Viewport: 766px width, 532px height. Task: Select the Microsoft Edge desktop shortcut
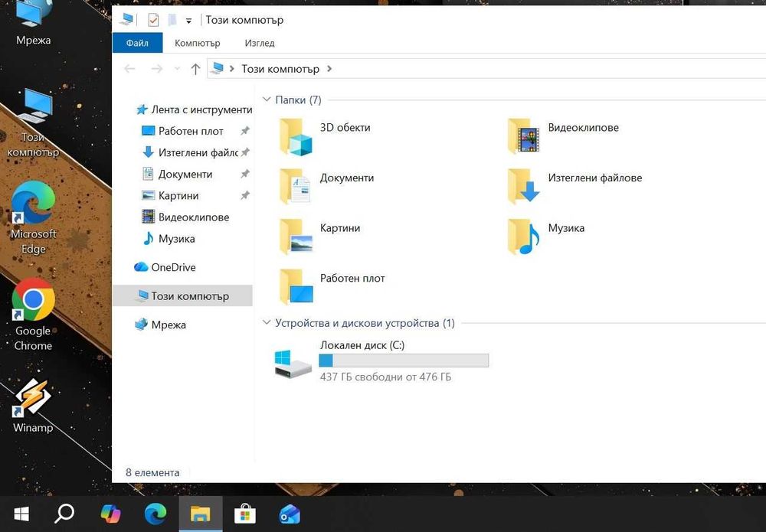click(x=33, y=217)
